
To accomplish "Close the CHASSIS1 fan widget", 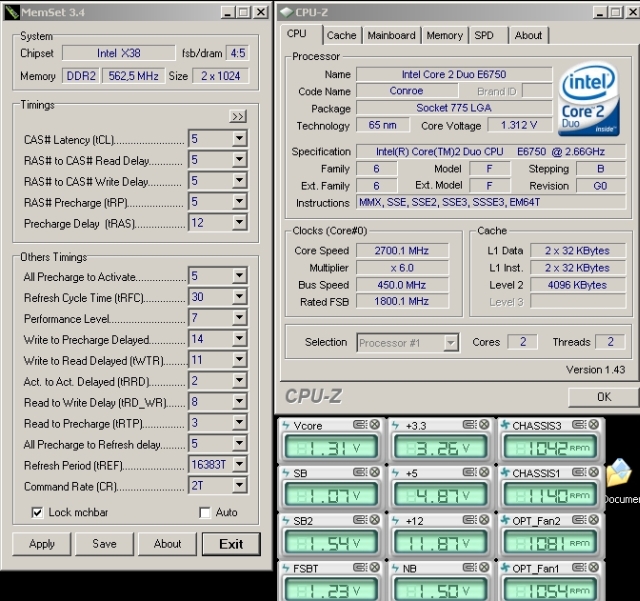I will pos(593,472).
